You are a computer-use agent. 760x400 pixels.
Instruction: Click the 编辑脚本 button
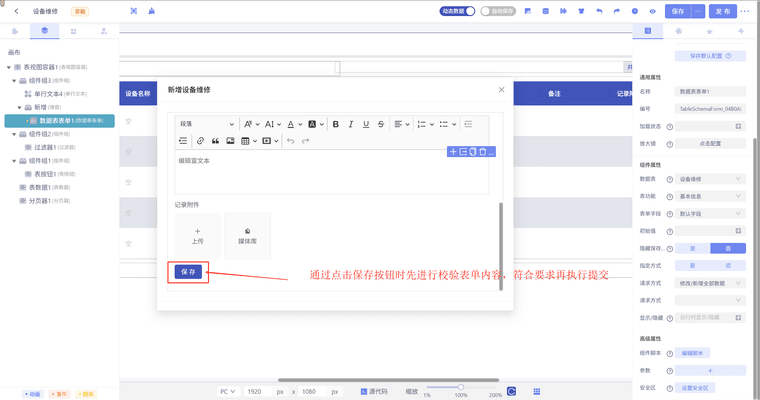692,353
